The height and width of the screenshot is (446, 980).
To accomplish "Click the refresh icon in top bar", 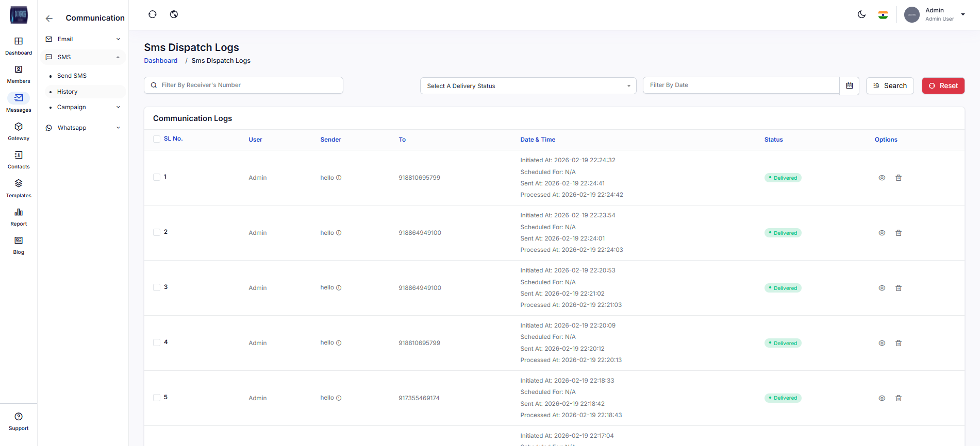I will tap(152, 14).
